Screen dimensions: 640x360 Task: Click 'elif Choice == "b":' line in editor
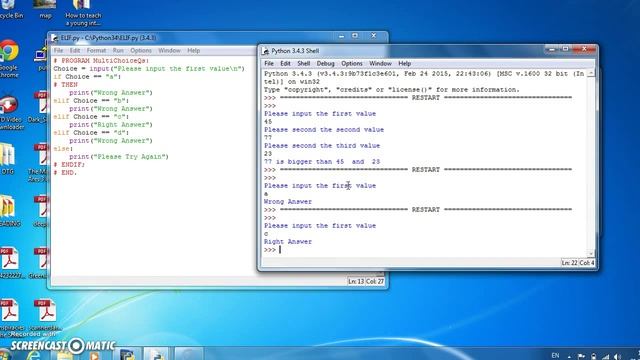91,101
